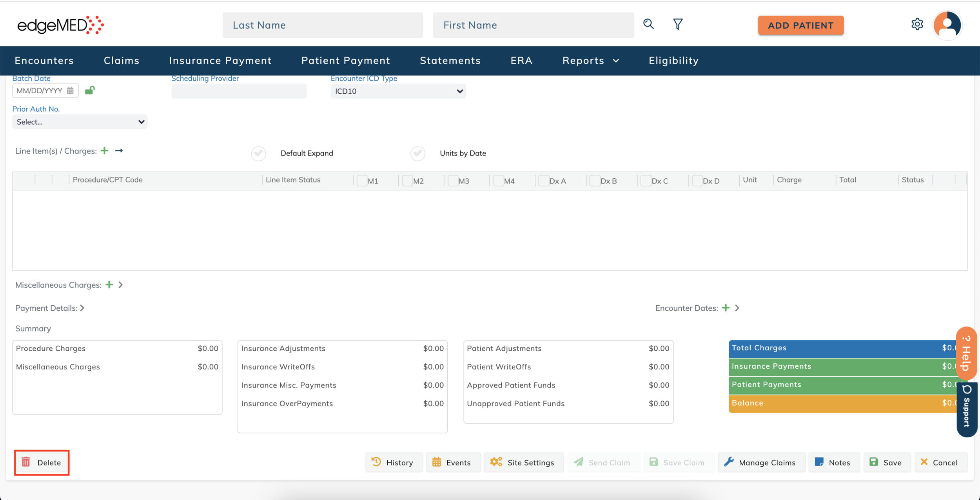Click the ADD PATIENT button

(800, 25)
